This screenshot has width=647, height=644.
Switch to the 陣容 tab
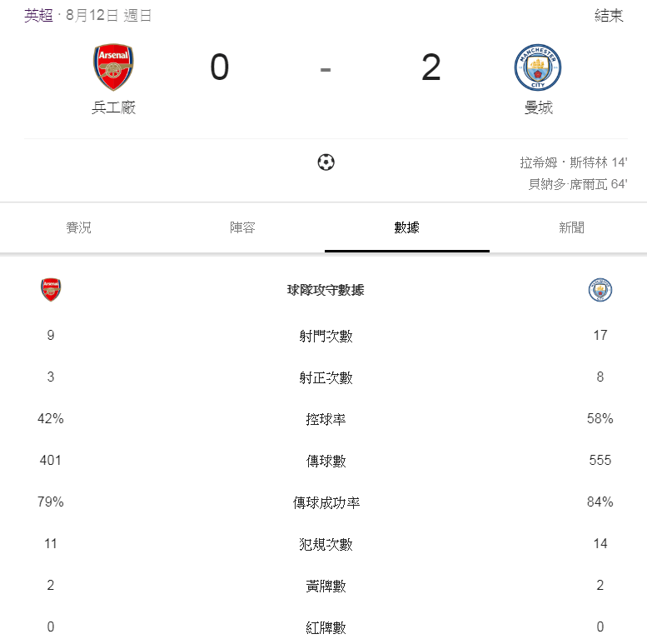coord(242,227)
